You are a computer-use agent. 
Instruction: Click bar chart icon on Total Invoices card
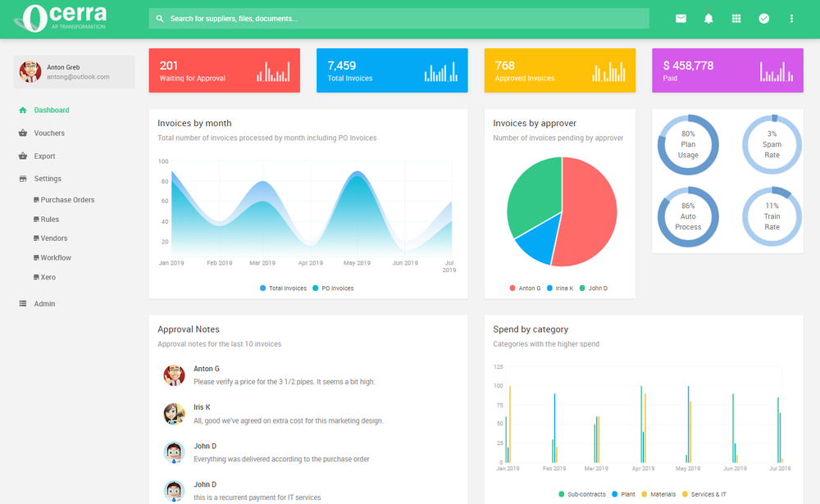click(441, 71)
